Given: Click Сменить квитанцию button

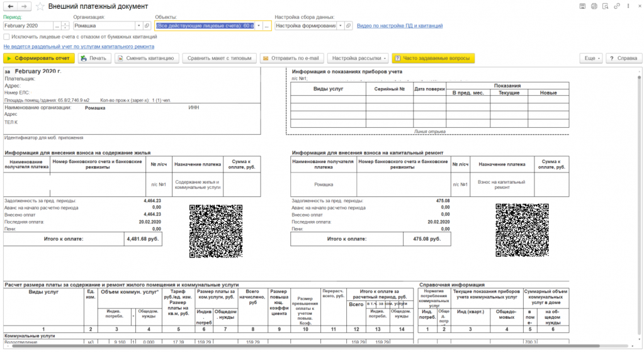Looking at the screenshot, I should [147, 59].
